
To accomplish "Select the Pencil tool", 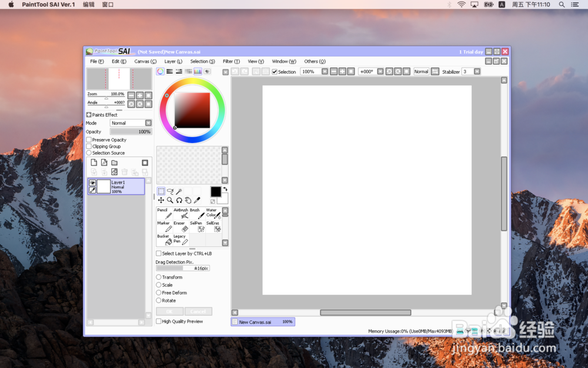I will click(164, 213).
